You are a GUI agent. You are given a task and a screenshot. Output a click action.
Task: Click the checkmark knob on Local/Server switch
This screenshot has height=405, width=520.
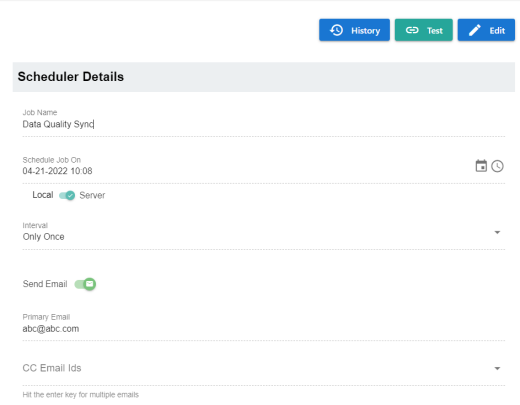coord(70,195)
